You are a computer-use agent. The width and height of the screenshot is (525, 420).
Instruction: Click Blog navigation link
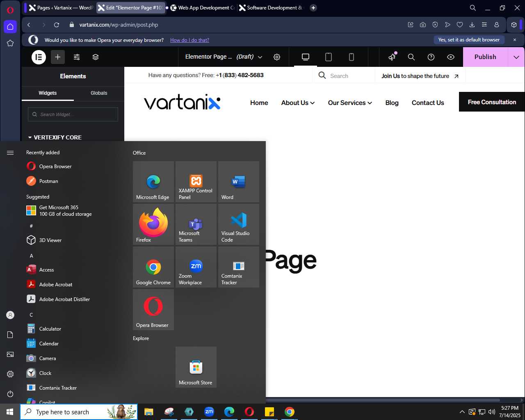[x=392, y=103]
